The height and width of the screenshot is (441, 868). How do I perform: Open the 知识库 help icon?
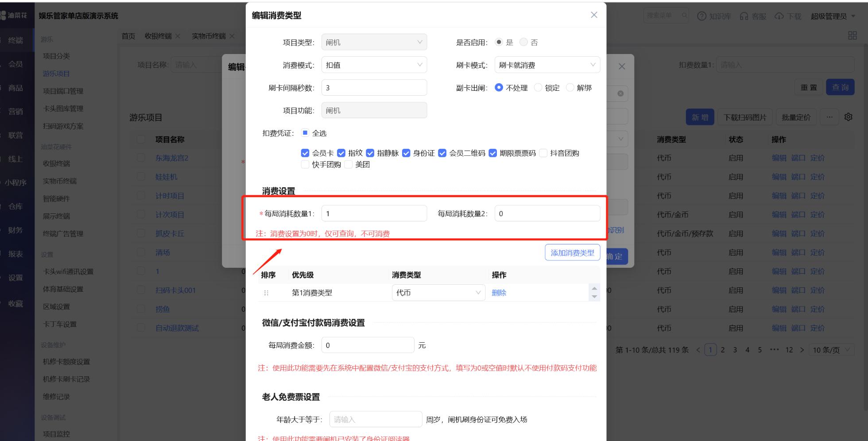pos(701,16)
